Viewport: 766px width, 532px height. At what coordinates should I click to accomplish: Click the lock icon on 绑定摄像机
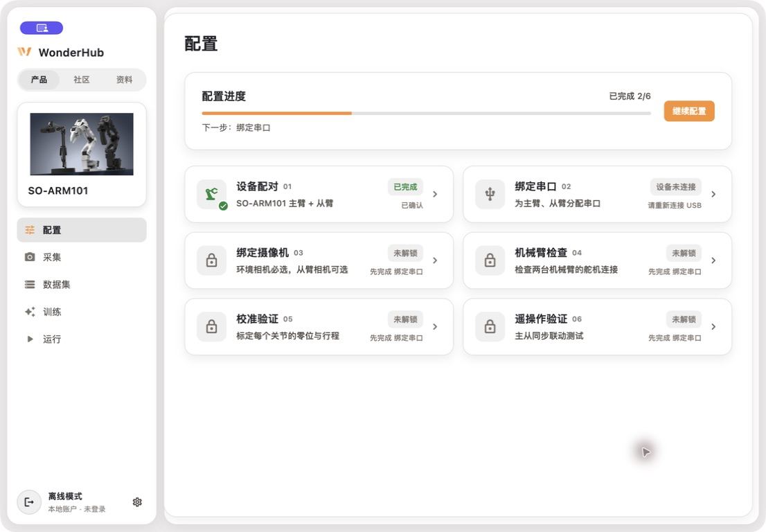(211, 260)
